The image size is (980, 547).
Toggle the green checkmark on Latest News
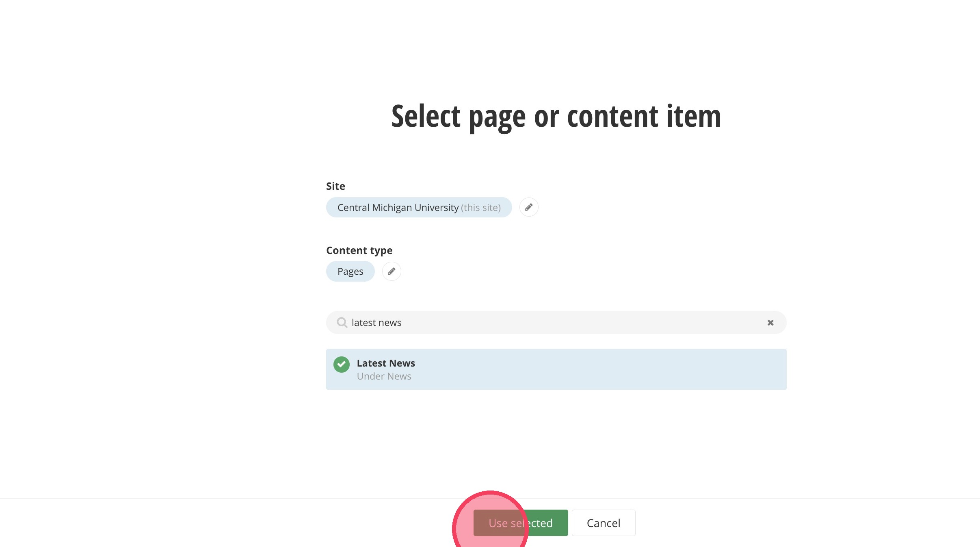point(341,365)
